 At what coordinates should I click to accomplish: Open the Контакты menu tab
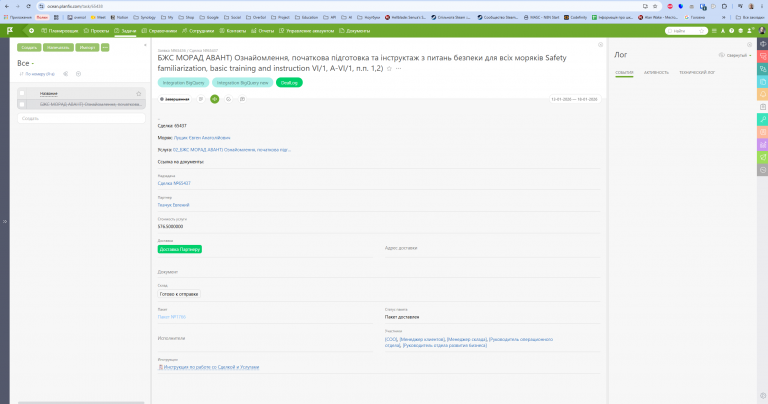[x=233, y=30]
